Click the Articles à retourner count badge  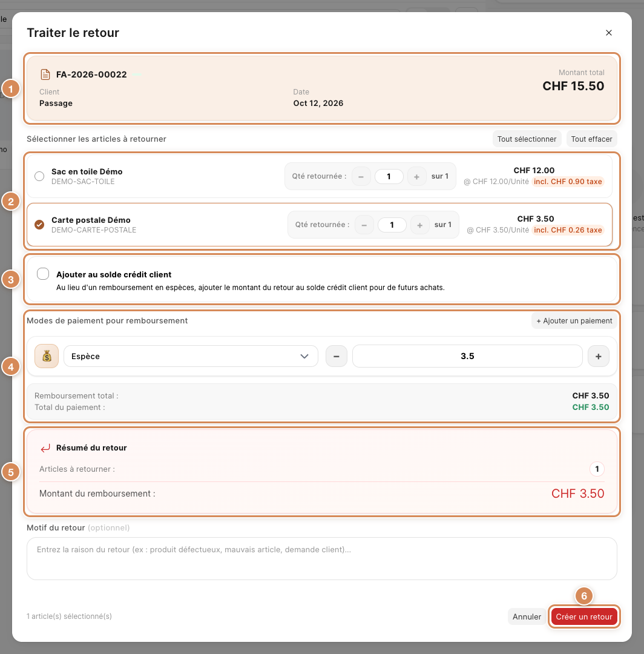click(x=597, y=469)
